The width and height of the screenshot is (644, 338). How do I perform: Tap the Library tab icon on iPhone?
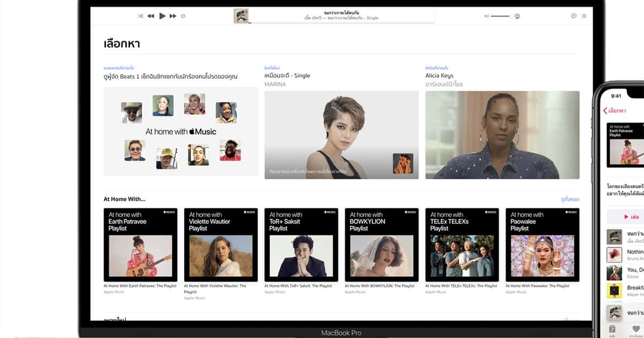click(x=612, y=331)
